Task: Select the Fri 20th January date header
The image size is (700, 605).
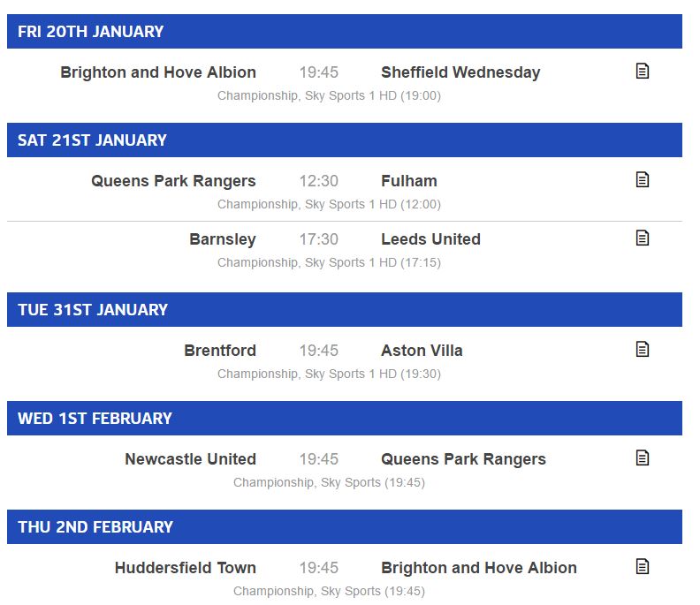Action: (344, 31)
